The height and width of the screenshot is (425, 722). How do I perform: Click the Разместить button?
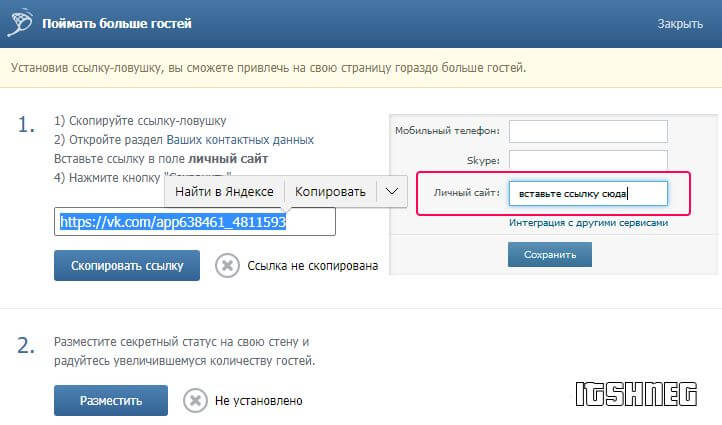pyautogui.click(x=111, y=401)
